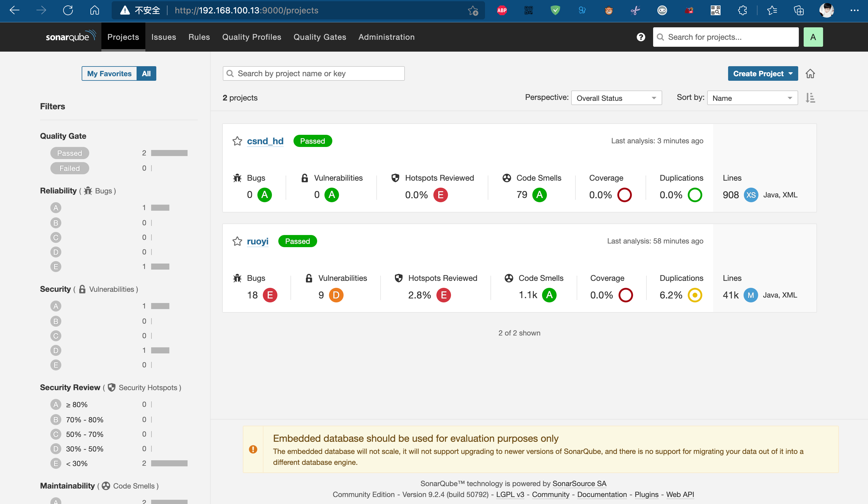868x504 pixels.
Task: Focus the Search for projects field
Action: (725, 37)
